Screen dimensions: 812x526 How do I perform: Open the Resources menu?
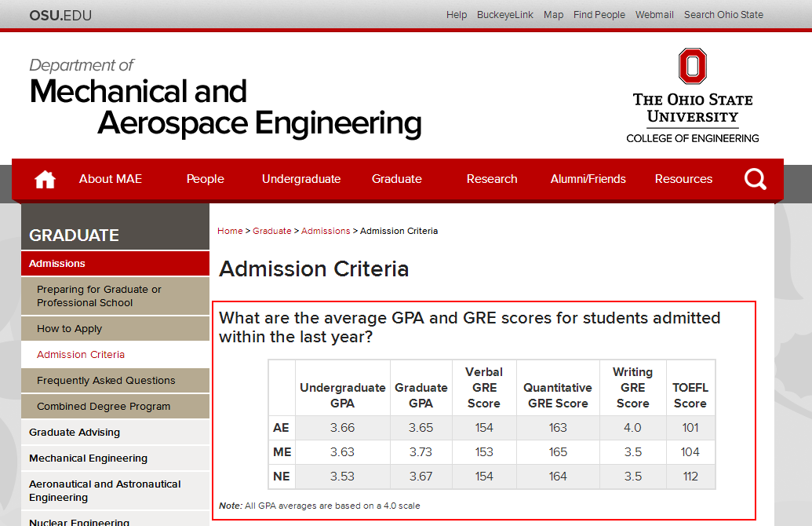(683, 179)
